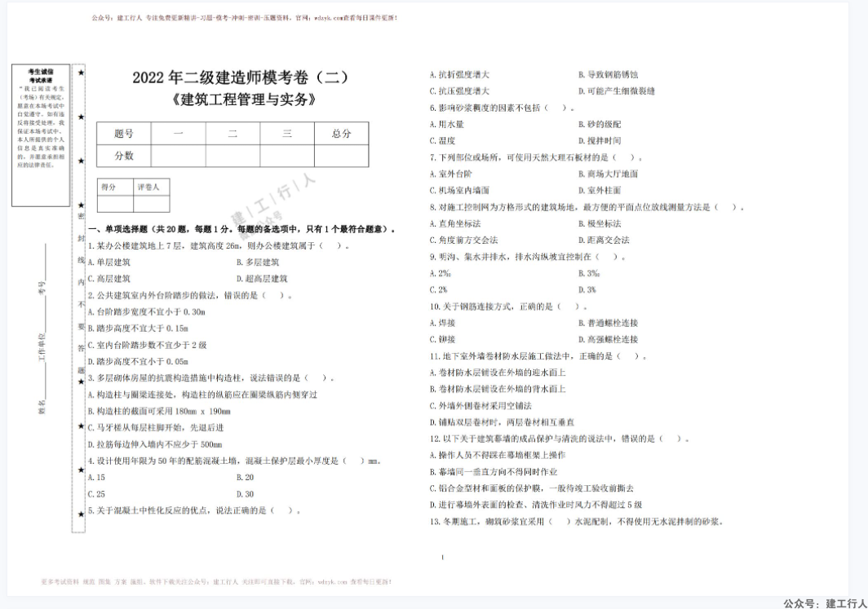Select option 'C. 25' under question 4
The image size is (868, 609).
(x=96, y=494)
